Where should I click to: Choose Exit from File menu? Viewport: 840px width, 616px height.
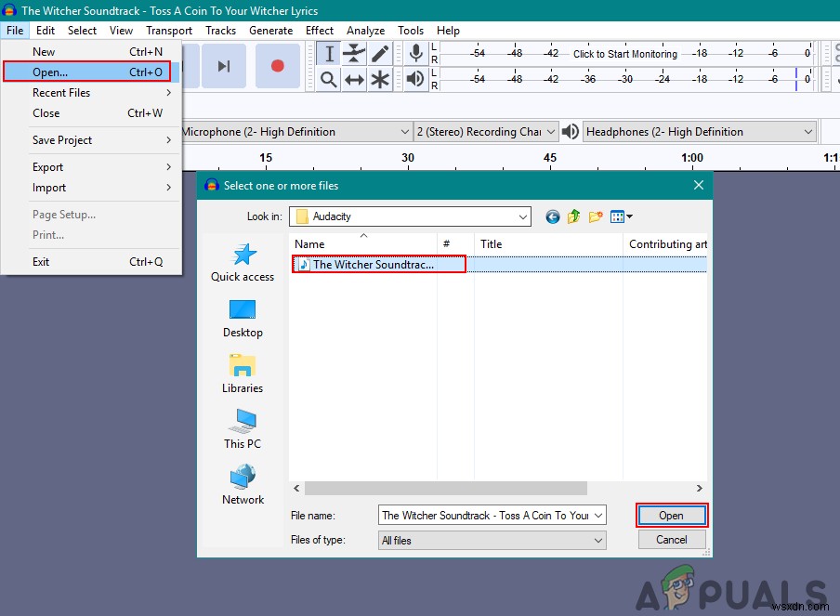click(92, 262)
